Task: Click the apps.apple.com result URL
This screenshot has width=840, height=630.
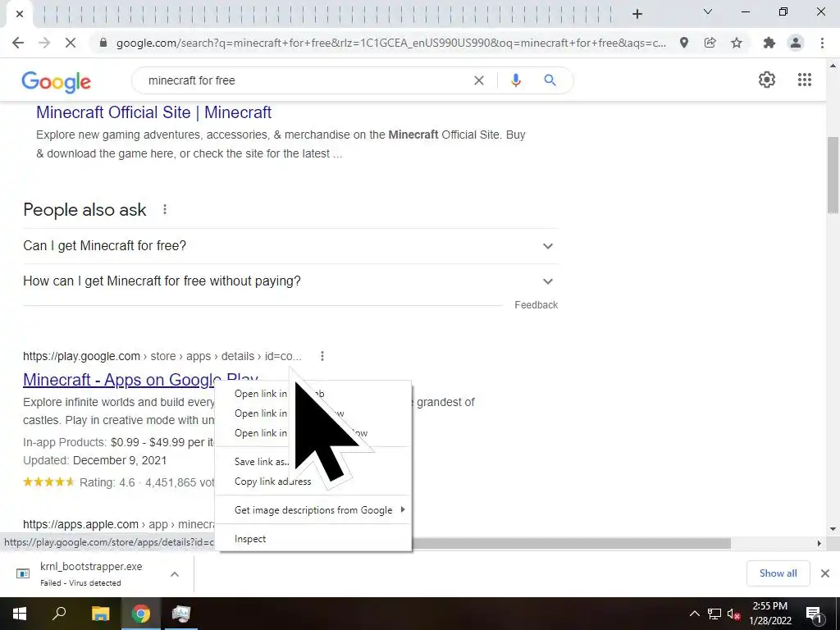Action: (x=119, y=524)
